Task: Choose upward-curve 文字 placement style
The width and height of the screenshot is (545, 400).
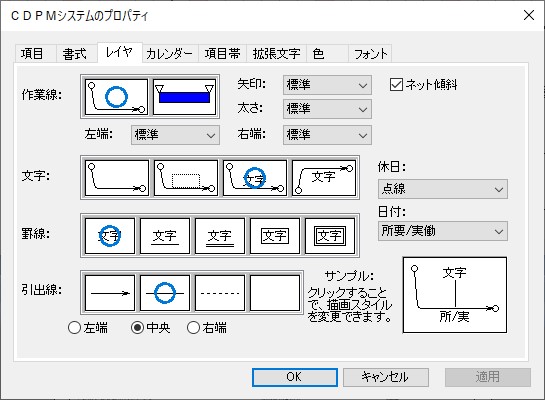Action: tap(324, 178)
